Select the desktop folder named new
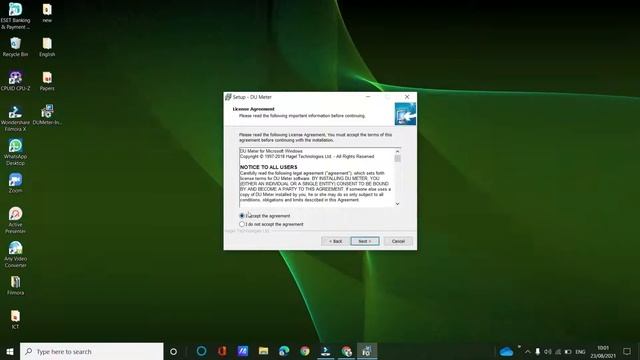 tap(47, 13)
